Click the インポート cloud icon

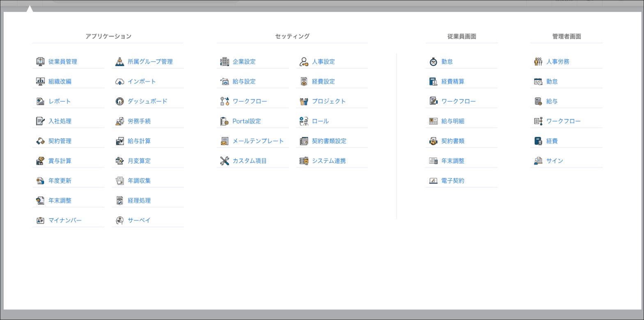coord(119,82)
